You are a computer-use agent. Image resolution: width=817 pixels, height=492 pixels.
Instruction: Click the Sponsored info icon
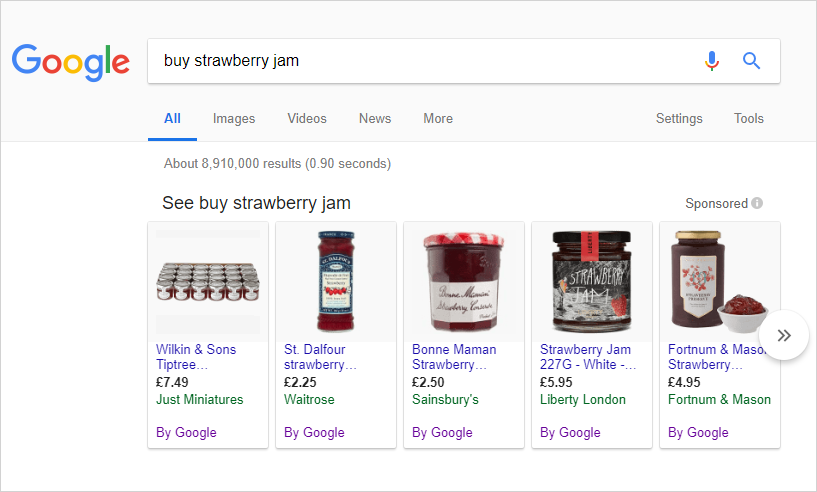point(758,203)
